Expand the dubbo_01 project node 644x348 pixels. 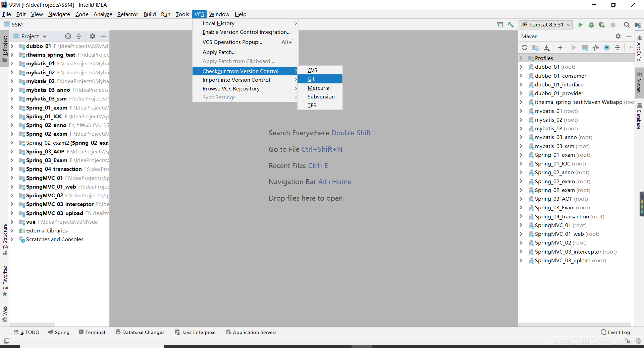click(x=12, y=46)
